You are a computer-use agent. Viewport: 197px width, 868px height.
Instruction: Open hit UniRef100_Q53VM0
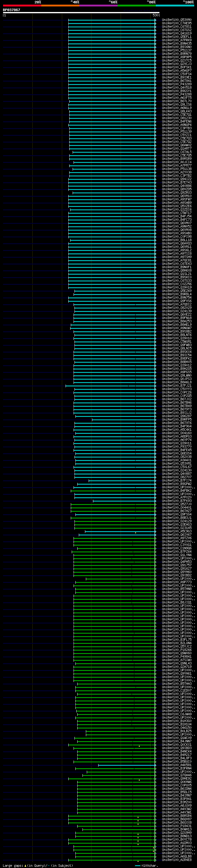(176, 20)
